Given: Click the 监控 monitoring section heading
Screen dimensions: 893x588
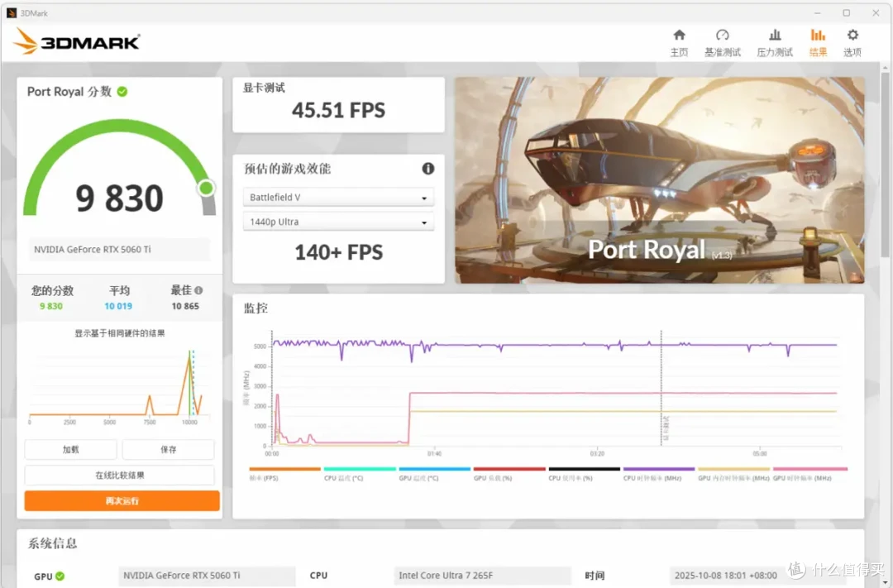Looking at the screenshot, I should 255,308.
